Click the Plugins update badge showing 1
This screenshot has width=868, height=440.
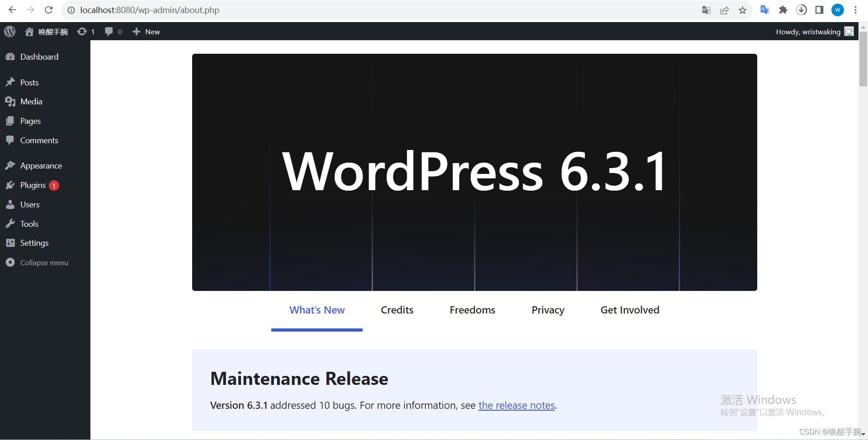(x=54, y=186)
